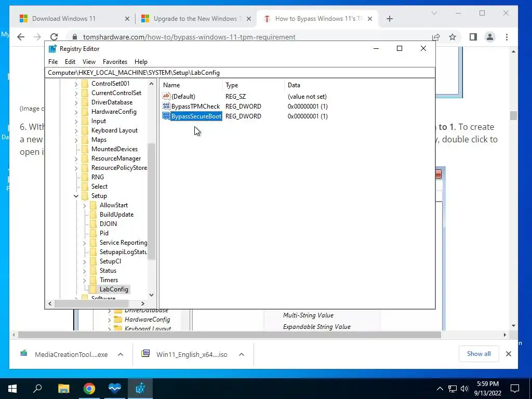Click the web page horizontal scrollbar thumb
Image resolution: width=532 pixels, height=399 pixels.
(x=229, y=335)
